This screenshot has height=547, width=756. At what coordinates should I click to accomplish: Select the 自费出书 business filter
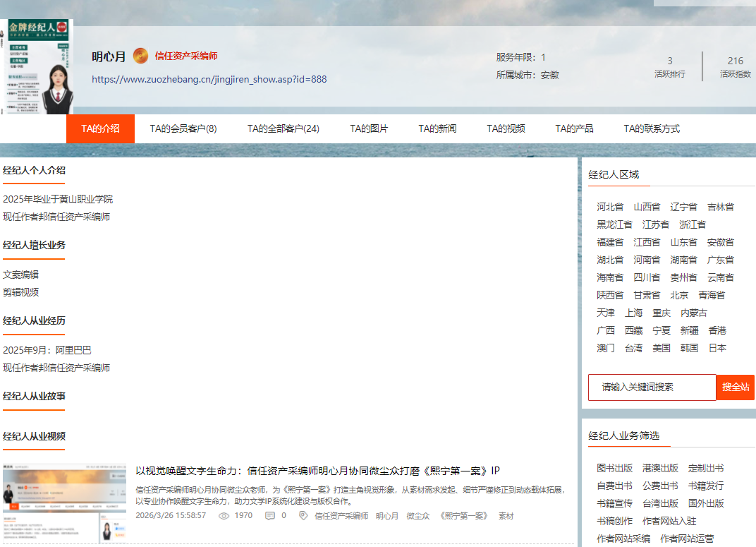pyautogui.click(x=614, y=486)
